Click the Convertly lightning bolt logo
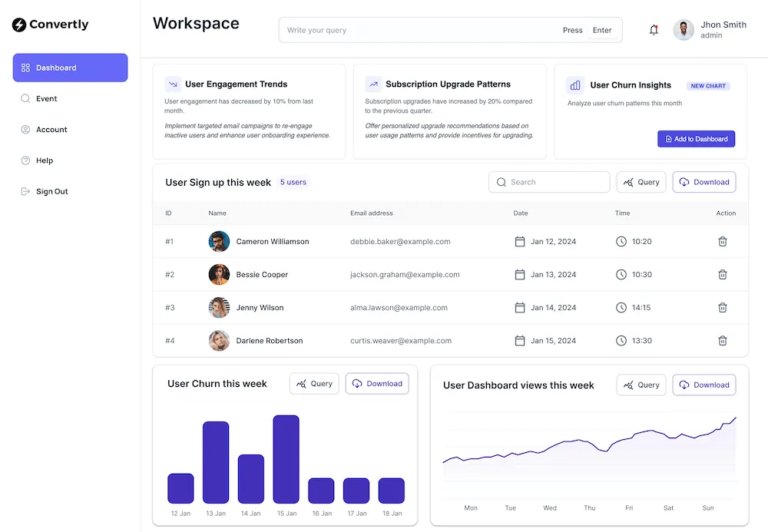Viewport: 768px width, 532px height. [19, 25]
